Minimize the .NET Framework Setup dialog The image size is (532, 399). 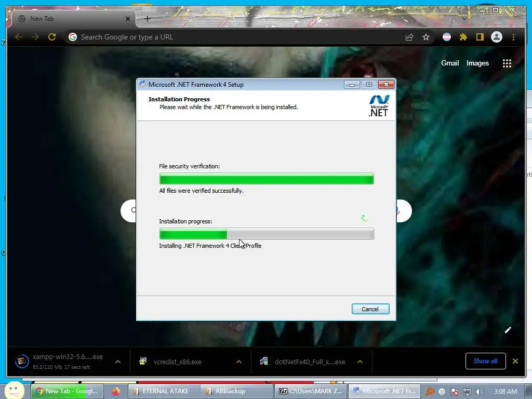click(352, 85)
